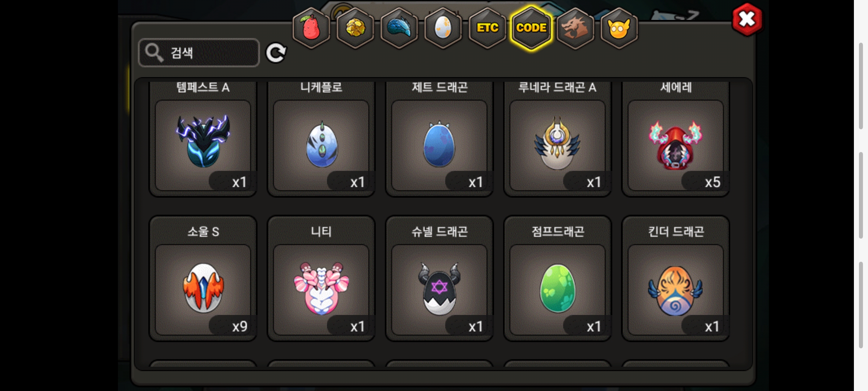Select the yellow owl face category
The width and height of the screenshot is (868, 391).
pyautogui.click(x=619, y=28)
